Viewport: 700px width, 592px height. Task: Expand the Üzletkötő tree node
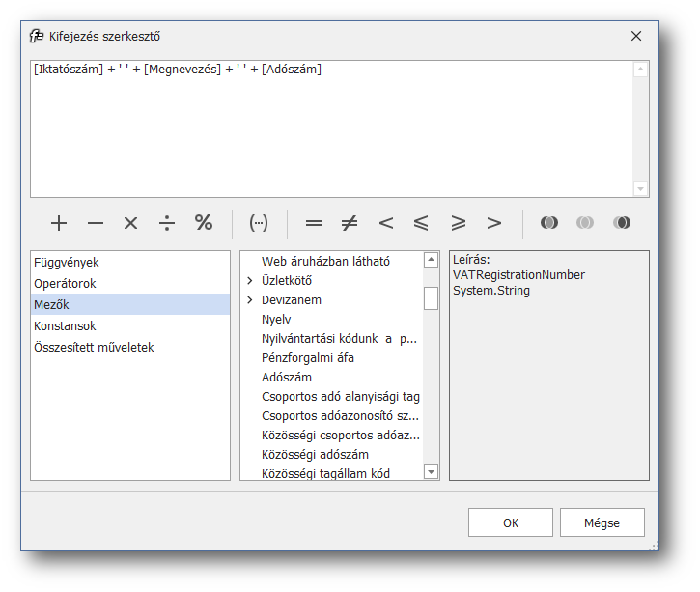point(250,281)
